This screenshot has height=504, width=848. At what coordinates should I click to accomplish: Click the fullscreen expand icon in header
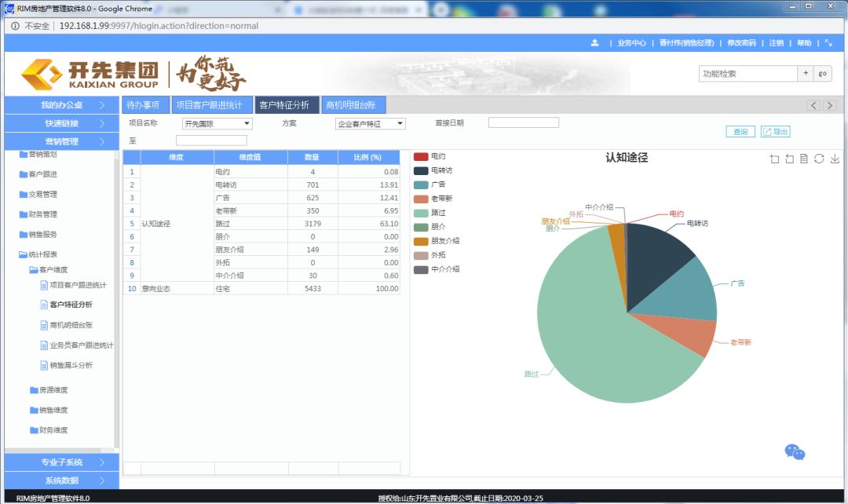(x=828, y=43)
